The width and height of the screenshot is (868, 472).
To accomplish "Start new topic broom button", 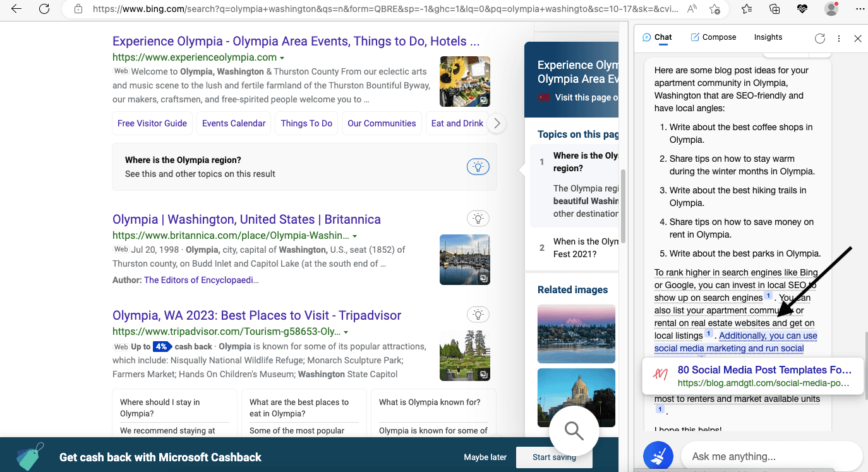I will 658,456.
